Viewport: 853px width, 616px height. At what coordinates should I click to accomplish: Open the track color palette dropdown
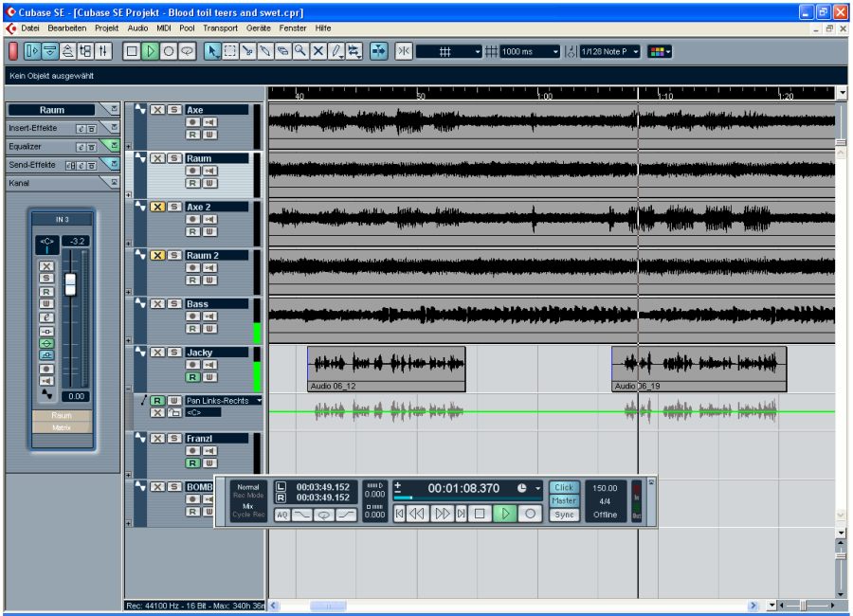[660, 52]
